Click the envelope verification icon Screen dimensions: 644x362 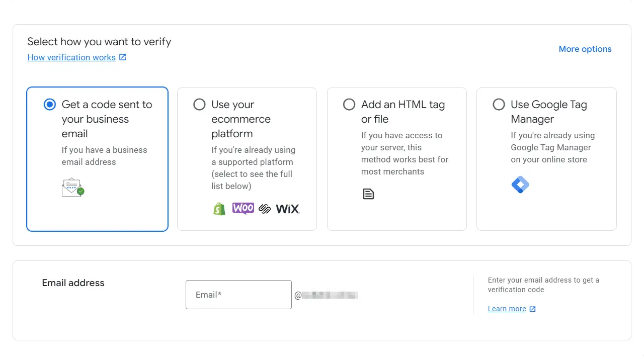click(72, 187)
